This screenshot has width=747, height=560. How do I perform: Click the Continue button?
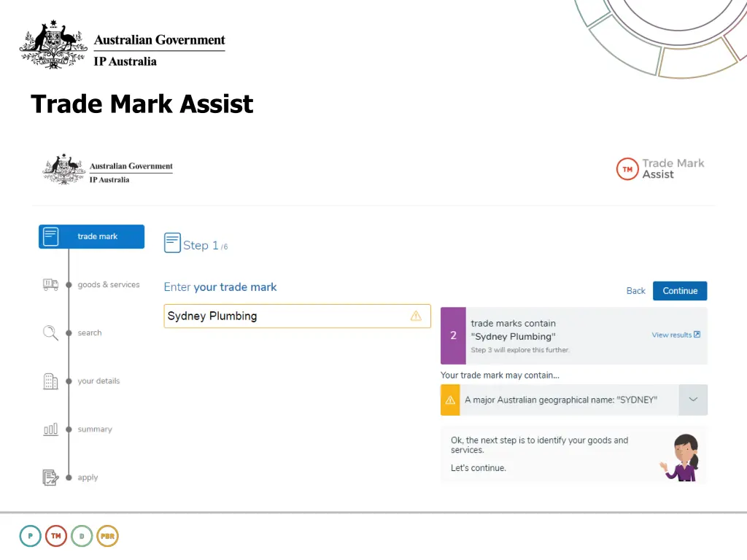pos(680,291)
